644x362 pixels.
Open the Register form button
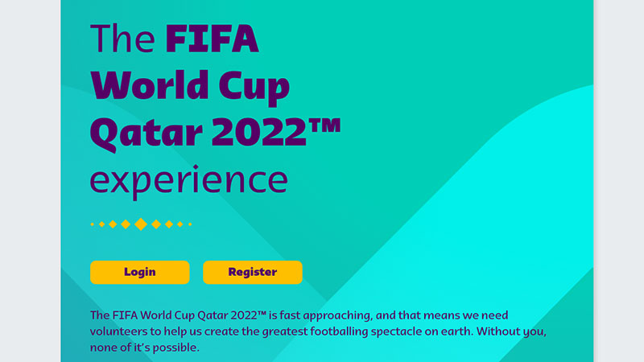tap(253, 272)
